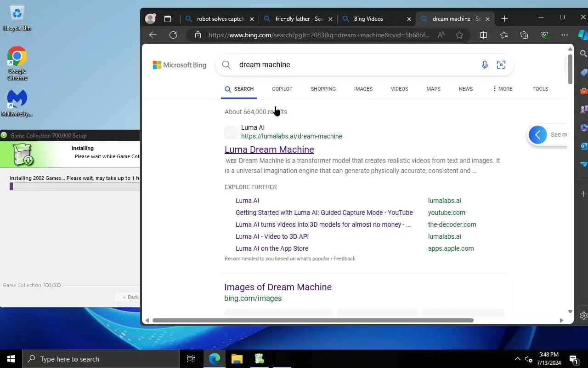Open sidebar settings gear icon

583,316
